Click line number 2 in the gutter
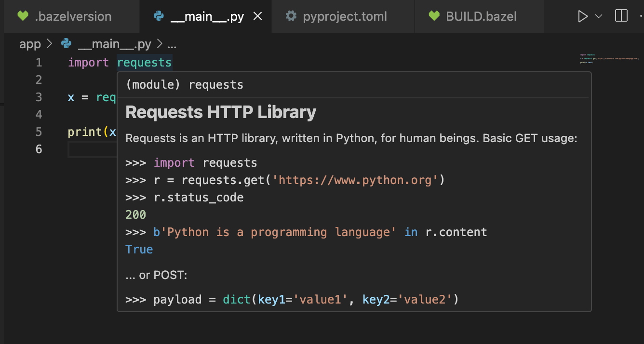 [x=39, y=80]
